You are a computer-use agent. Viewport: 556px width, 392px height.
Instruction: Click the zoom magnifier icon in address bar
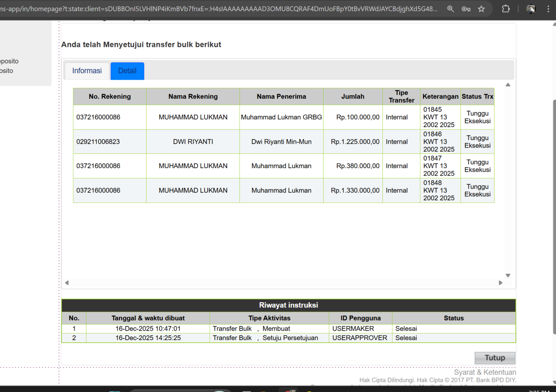[450, 9]
